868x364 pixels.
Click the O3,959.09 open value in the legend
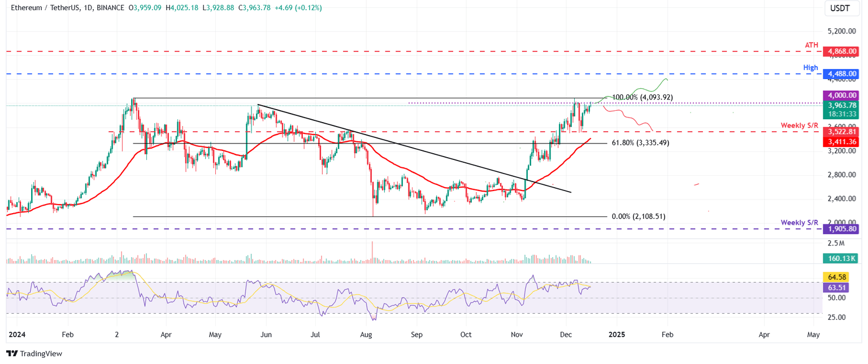click(145, 8)
